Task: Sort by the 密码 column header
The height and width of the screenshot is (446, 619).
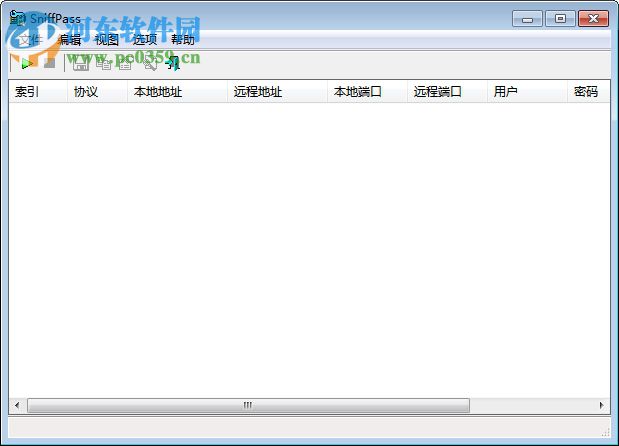Action: [589, 92]
